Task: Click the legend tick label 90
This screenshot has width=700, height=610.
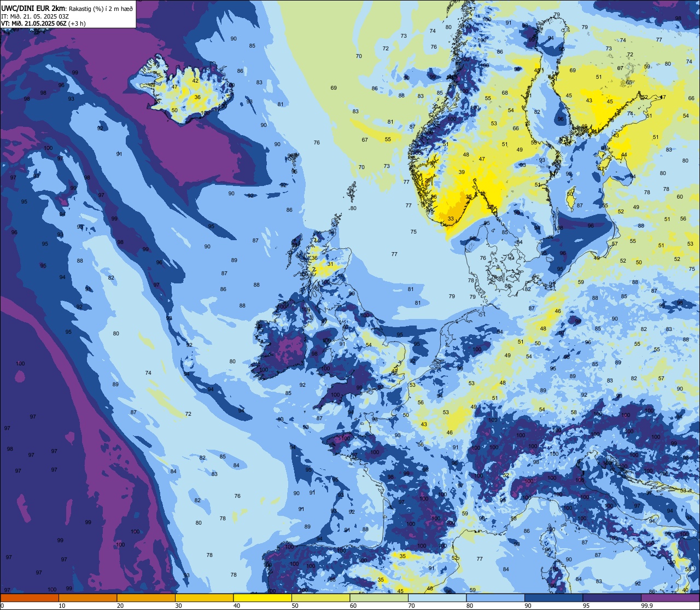Action: 528,606
